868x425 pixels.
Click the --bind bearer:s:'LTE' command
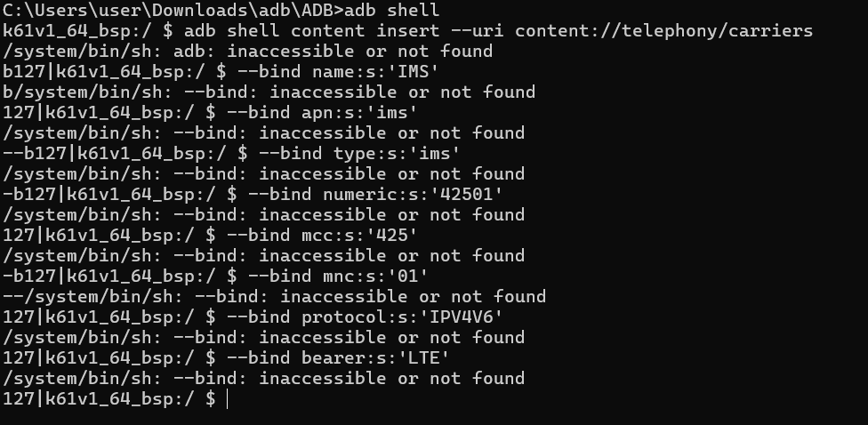[338, 358]
